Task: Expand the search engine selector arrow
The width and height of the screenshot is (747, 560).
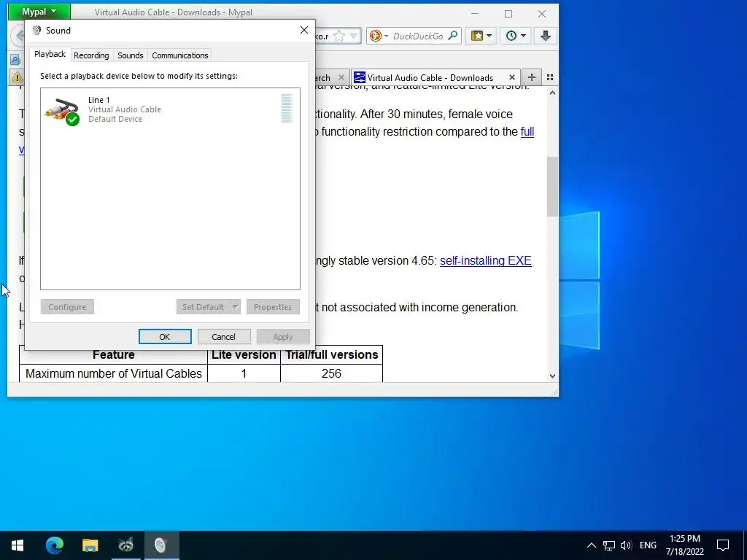Action: tap(385, 36)
